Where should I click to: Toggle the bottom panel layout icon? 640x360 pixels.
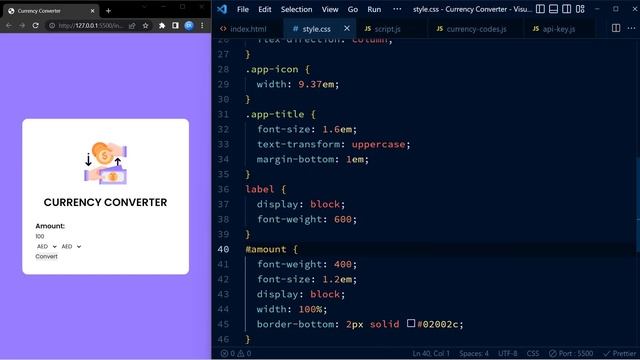553,9
